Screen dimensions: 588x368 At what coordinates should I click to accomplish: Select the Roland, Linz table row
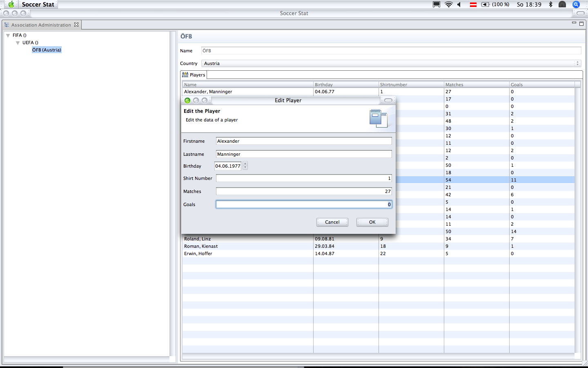[x=379, y=239]
